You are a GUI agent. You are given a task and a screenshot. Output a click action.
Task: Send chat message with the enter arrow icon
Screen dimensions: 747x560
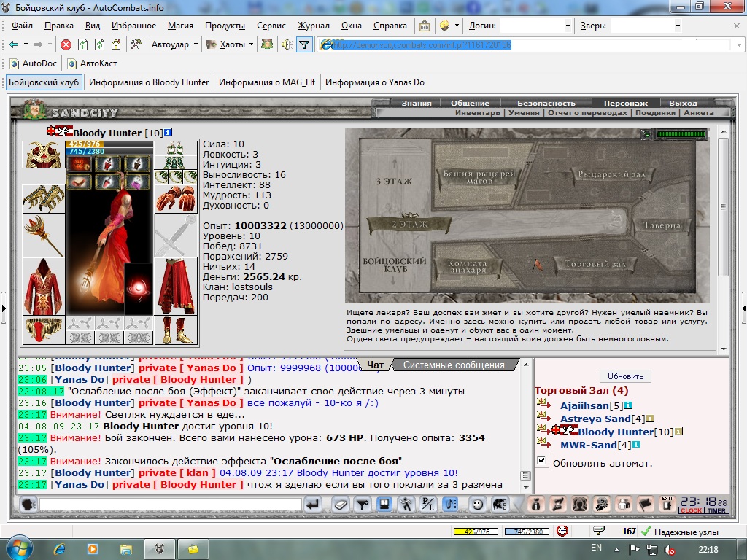pyautogui.click(x=314, y=505)
